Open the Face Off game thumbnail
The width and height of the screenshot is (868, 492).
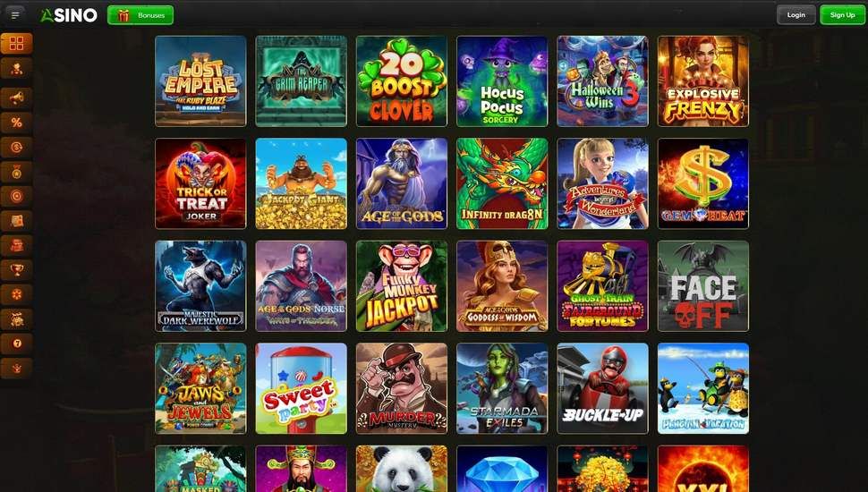[703, 285]
